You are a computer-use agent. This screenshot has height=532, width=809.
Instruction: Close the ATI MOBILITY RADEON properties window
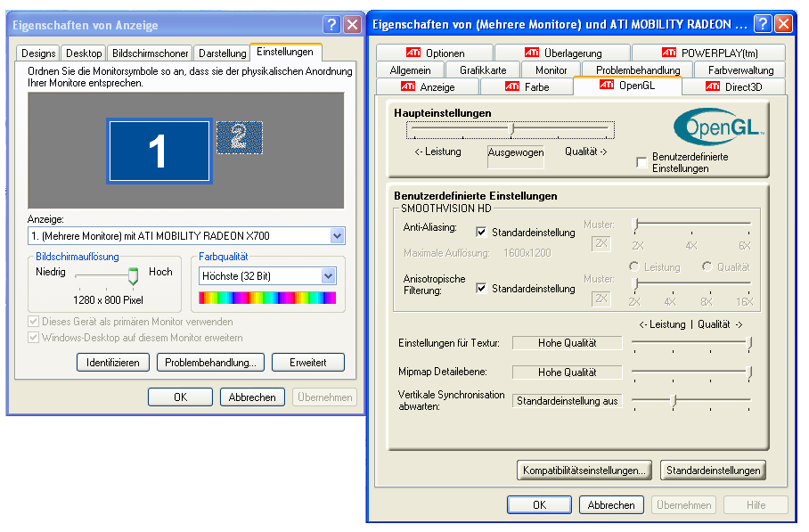point(783,24)
